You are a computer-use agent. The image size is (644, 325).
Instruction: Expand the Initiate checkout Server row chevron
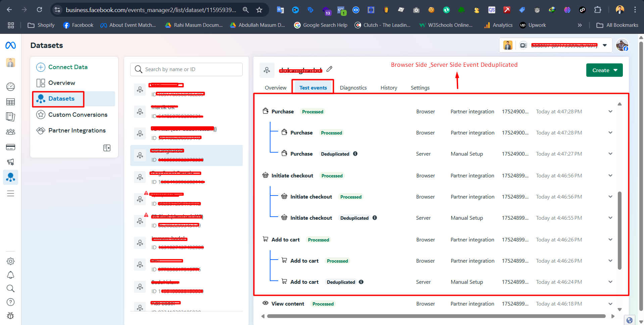pos(610,218)
